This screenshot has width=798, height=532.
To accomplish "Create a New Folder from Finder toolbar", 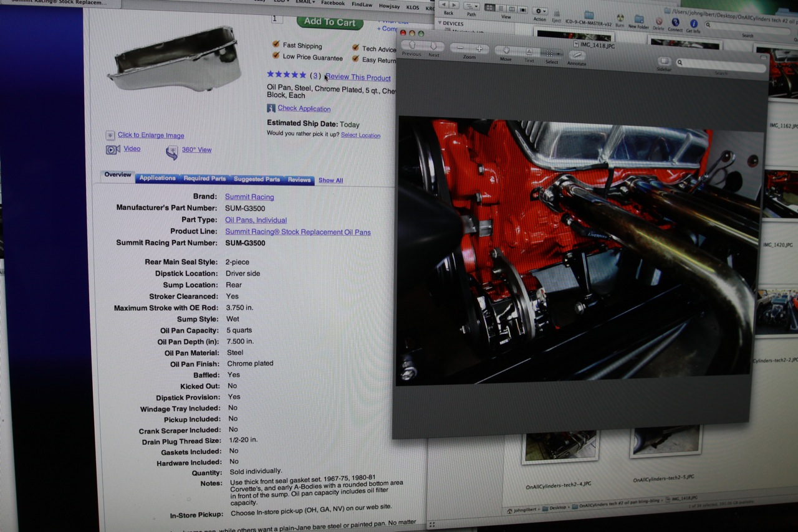I will 638,19.
